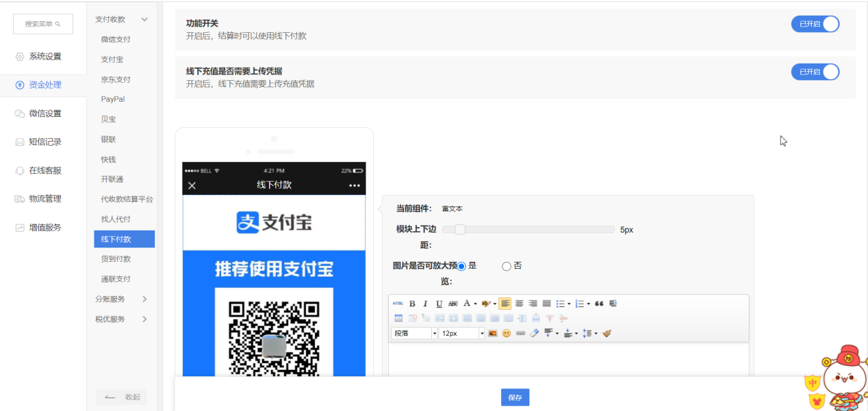Insert a table into the editor
The height and width of the screenshot is (411, 868).
pyautogui.click(x=398, y=318)
